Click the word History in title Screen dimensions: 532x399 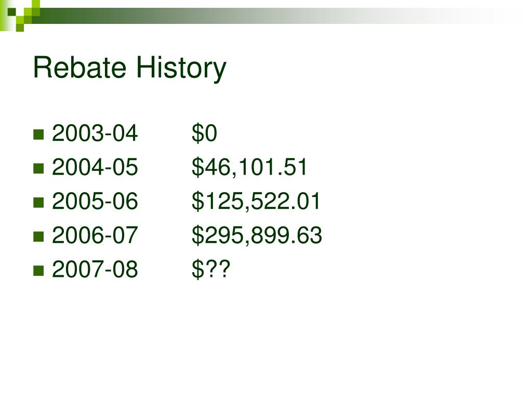181,68
